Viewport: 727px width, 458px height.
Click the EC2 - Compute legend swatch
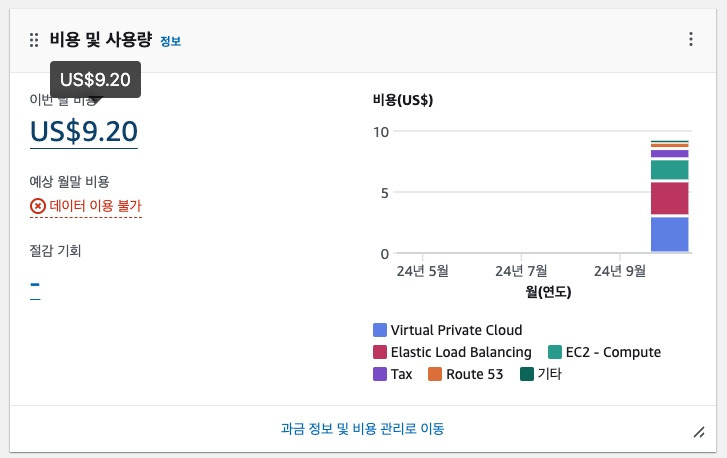tap(555, 352)
